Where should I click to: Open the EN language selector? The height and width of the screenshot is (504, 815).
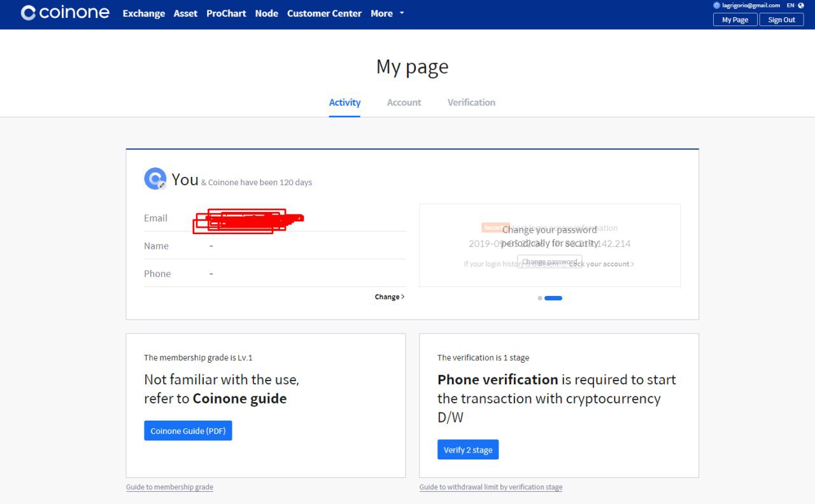[x=791, y=5]
